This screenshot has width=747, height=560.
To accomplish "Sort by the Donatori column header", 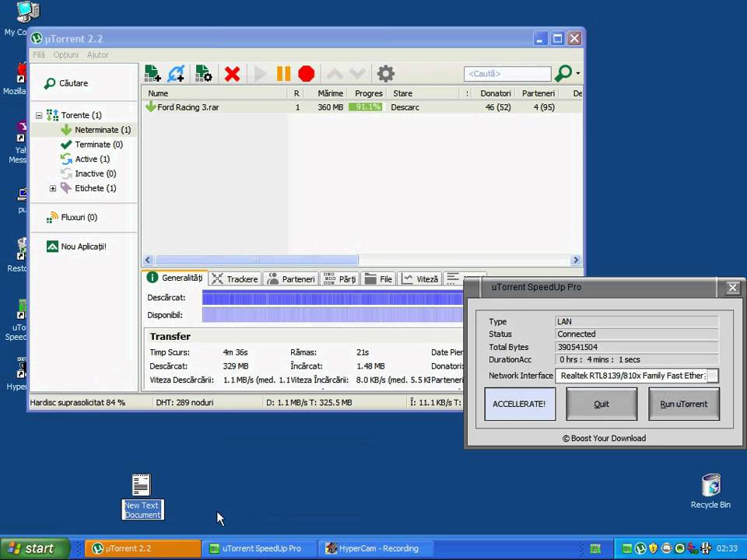I will (x=494, y=93).
